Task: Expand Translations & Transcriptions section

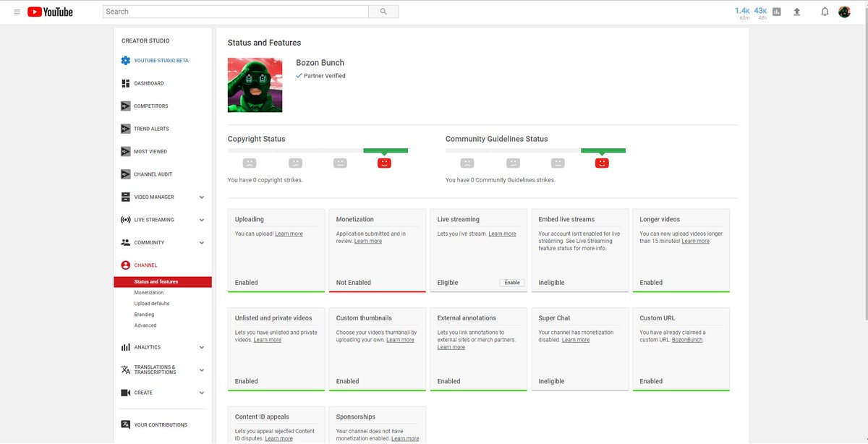Action: coord(202,370)
